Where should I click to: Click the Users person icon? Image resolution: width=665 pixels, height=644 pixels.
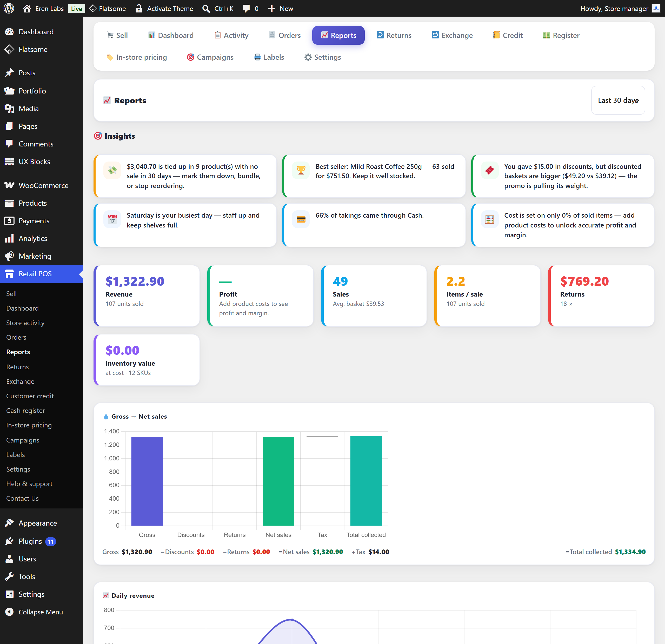point(10,559)
